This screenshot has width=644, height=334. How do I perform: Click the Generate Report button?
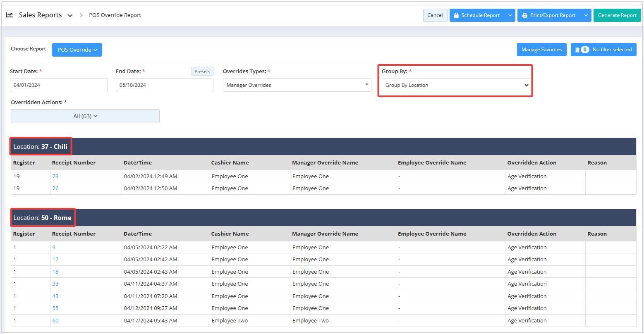point(617,15)
